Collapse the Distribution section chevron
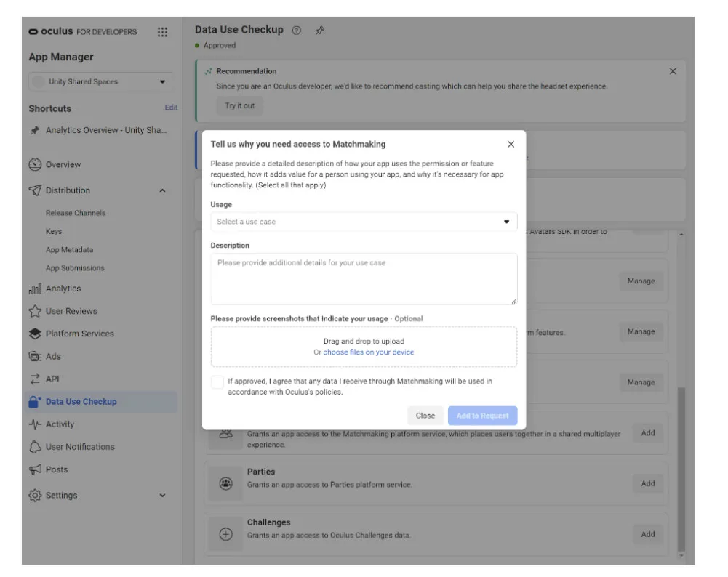Viewport: 728px width, 577px height. 162,190
